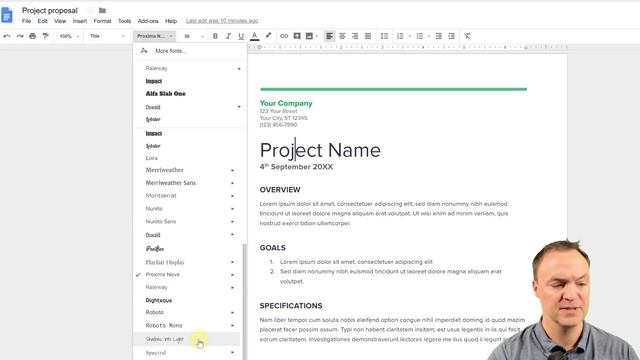Click the font list scrollbar
This screenshot has height=360, width=640.
tap(244, 302)
